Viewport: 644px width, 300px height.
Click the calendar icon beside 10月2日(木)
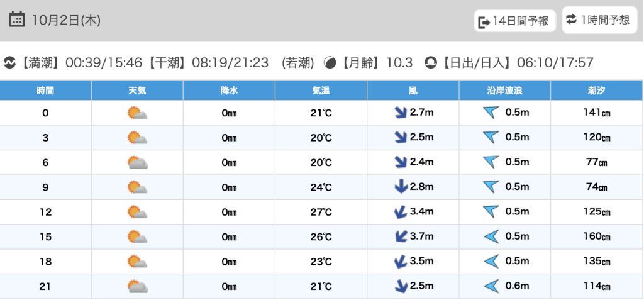coord(17,19)
